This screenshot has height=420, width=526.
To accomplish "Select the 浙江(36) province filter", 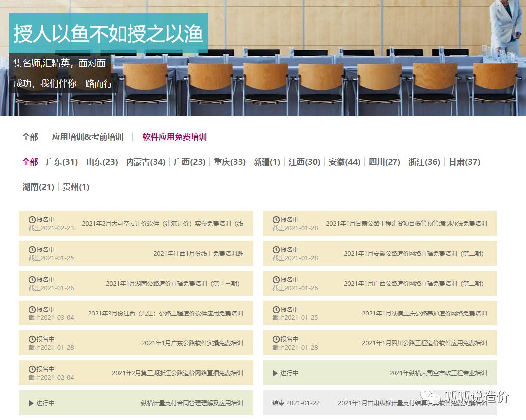I will (x=424, y=162).
